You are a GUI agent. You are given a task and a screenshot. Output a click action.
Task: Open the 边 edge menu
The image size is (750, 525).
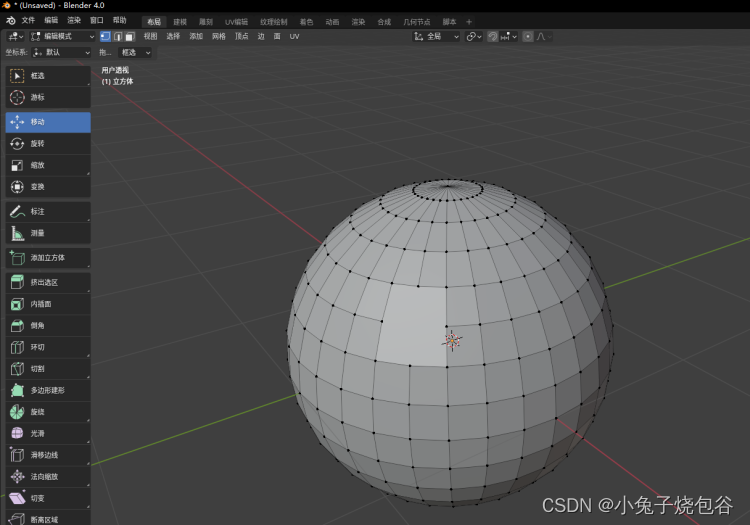pyautogui.click(x=261, y=36)
